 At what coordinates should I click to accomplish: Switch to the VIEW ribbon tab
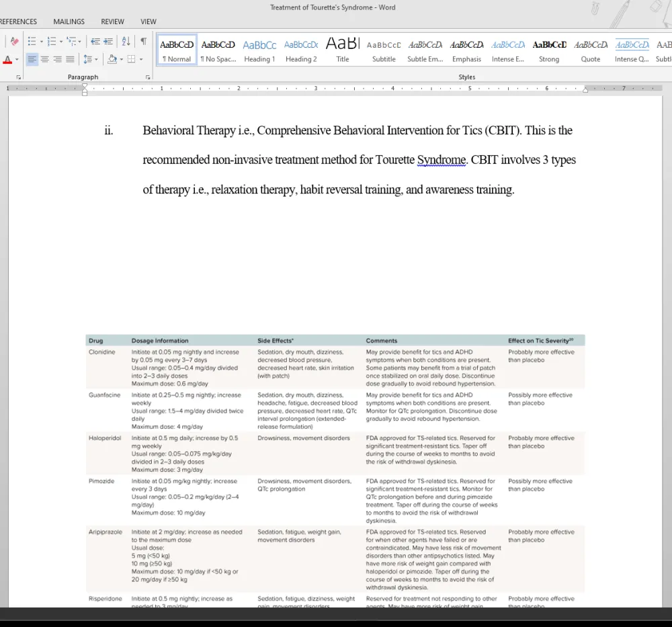click(149, 22)
